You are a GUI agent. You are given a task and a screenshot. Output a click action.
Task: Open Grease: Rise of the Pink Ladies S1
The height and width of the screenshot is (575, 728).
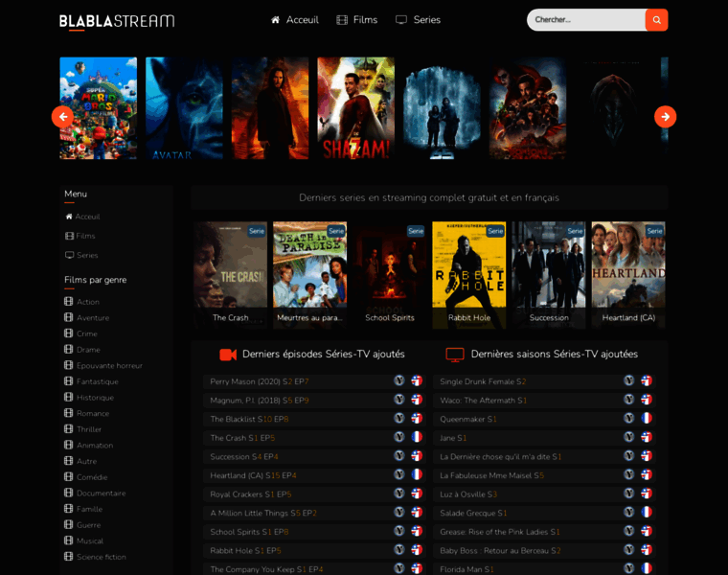pyautogui.click(x=500, y=531)
